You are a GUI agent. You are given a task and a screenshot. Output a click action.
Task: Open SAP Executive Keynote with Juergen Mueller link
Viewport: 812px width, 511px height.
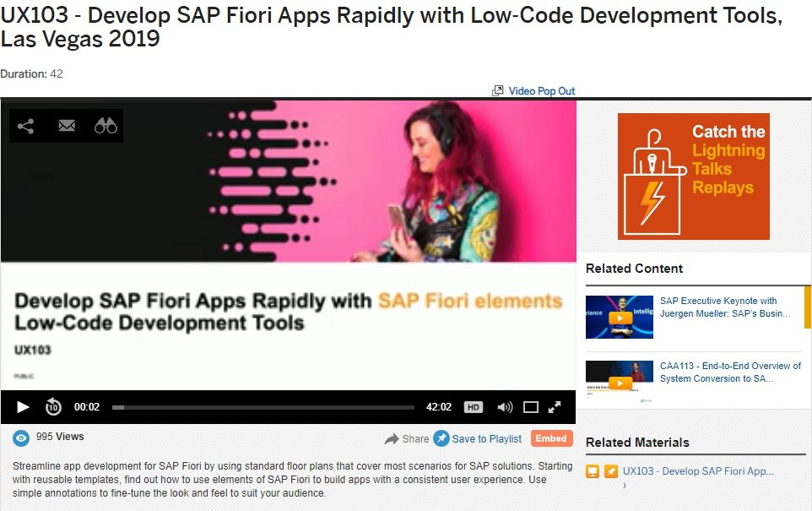coord(725,307)
